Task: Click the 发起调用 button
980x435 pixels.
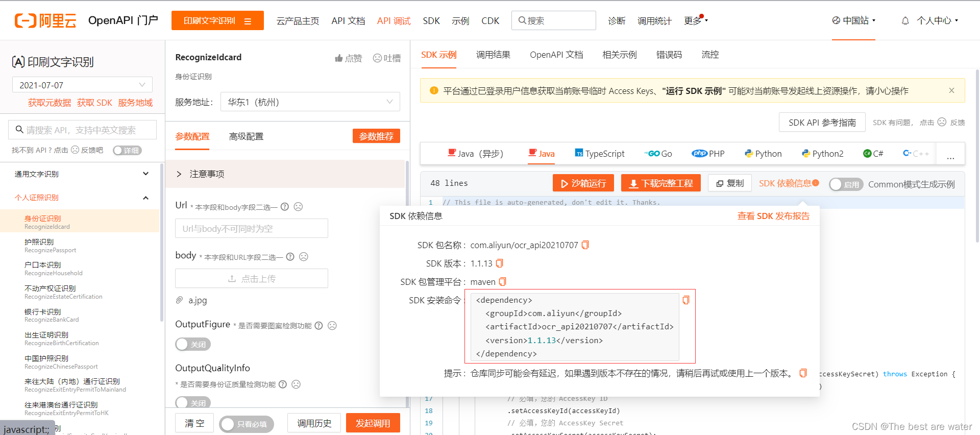Action: [373, 423]
